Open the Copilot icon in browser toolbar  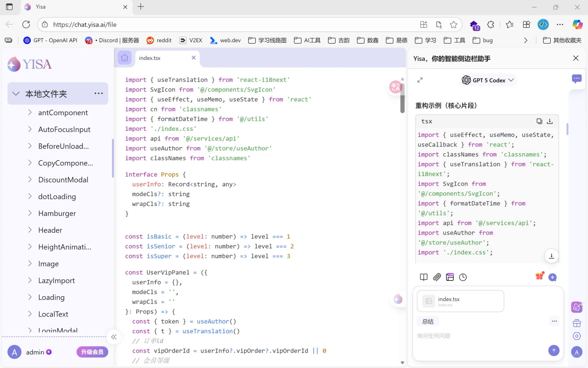point(577,25)
